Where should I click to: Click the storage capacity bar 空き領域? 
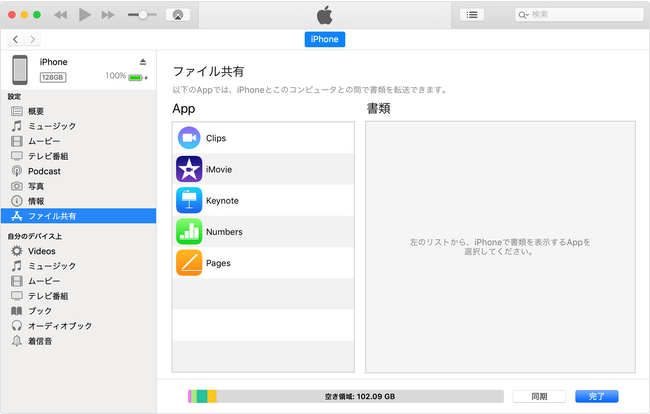(x=346, y=397)
